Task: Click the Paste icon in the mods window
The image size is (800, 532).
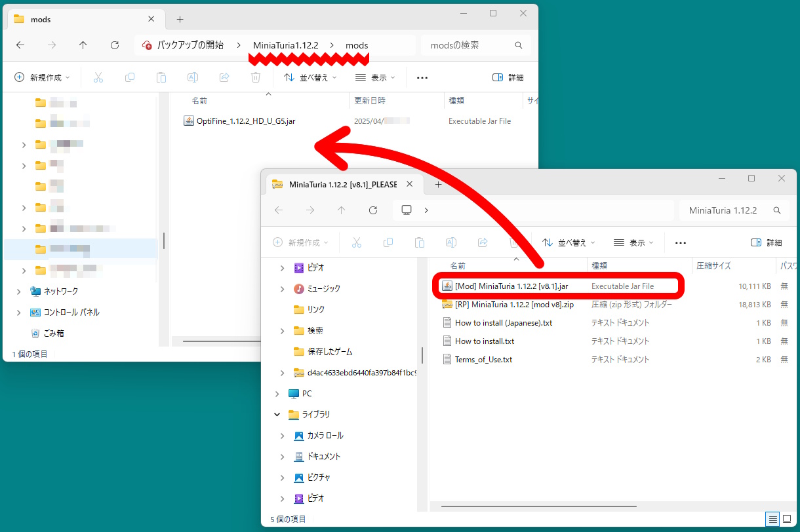Action: pyautogui.click(x=161, y=77)
